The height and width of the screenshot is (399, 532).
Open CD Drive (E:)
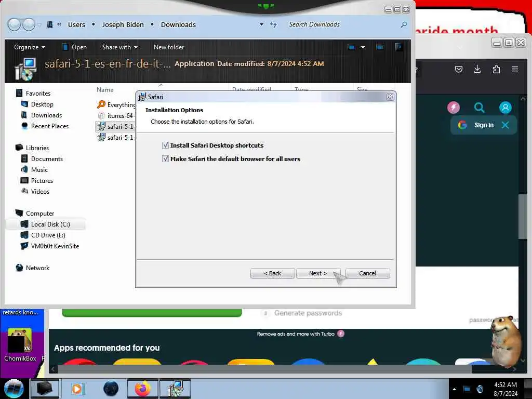(43, 235)
